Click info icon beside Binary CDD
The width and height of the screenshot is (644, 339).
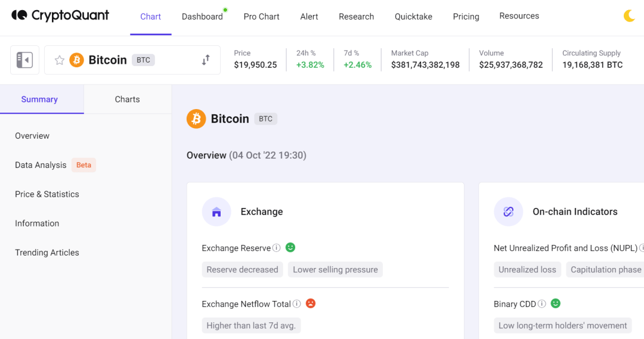coord(541,304)
